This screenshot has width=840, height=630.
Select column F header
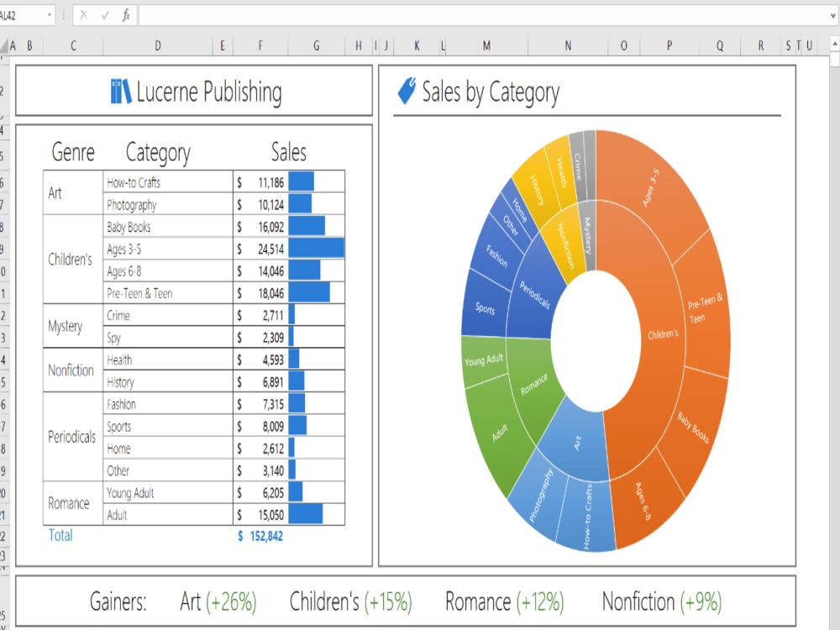pos(260,46)
